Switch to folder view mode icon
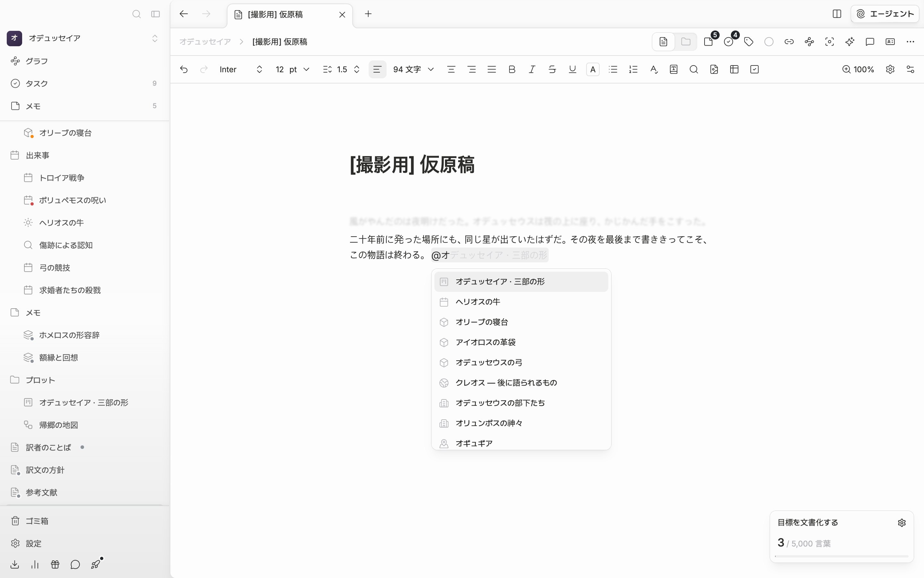Viewport: 924px width, 578px height. (x=686, y=42)
